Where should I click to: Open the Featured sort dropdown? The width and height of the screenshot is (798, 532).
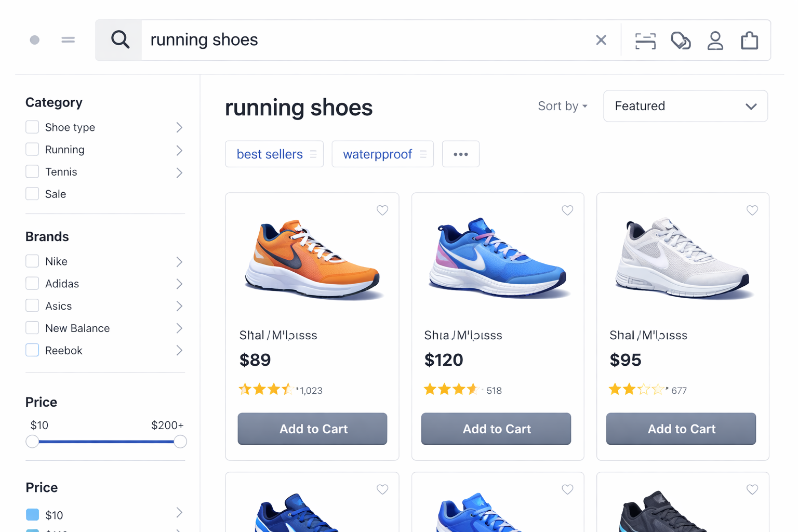point(685,106)
